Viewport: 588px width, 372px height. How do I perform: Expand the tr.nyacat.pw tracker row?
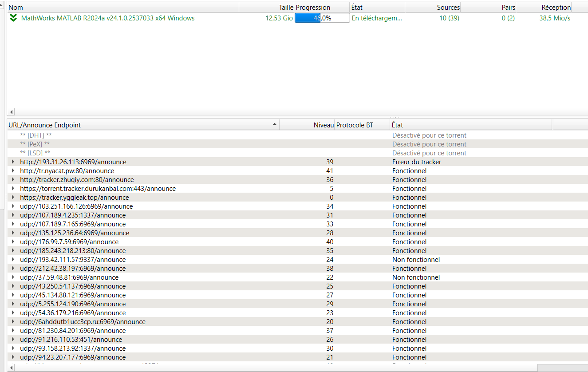pyautogui.click(x=13, y=171)
